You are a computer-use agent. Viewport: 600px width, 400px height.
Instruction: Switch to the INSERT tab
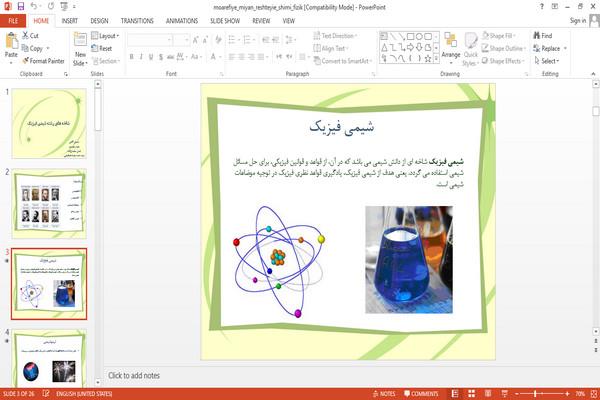tap(70, 21)
